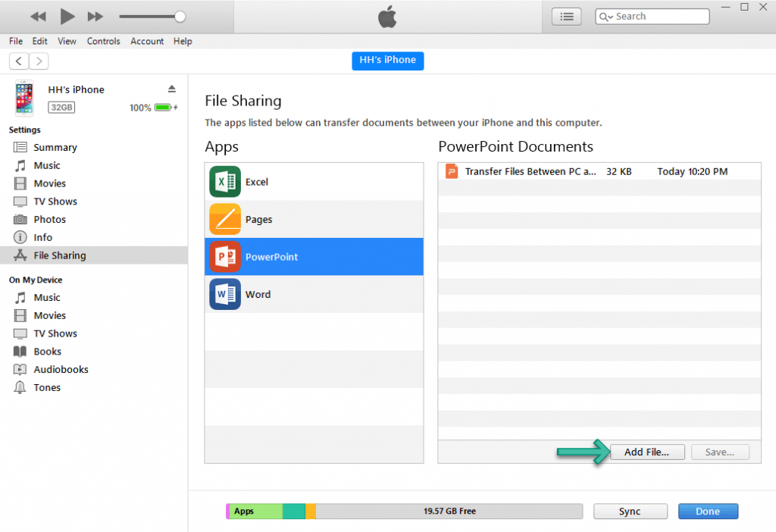The image size is (776, 532).
Task: Click the list view icon near search
Action: coord(566,16)
